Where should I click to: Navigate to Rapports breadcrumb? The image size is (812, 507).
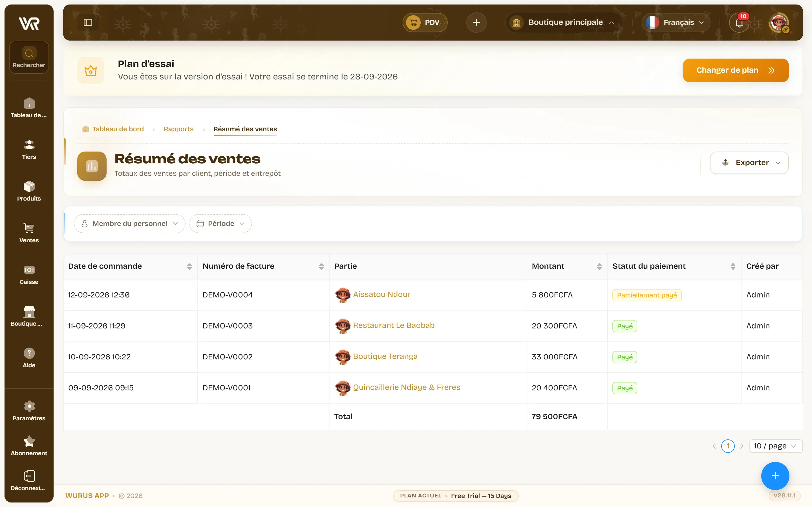pos(178,129)
